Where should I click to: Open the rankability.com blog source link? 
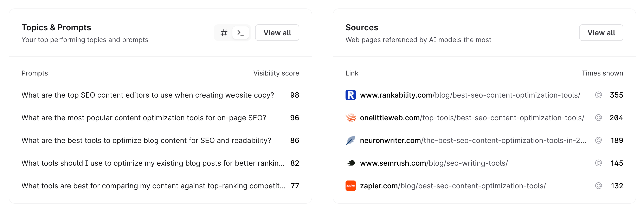click(470, 95)
